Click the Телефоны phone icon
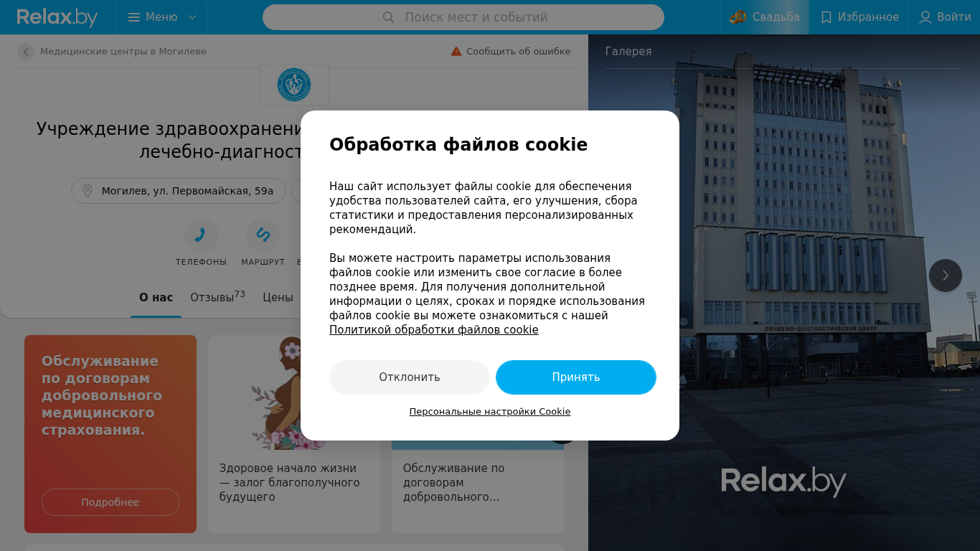The width and height of the screenshot is (980, 551). tap(202, 235)
